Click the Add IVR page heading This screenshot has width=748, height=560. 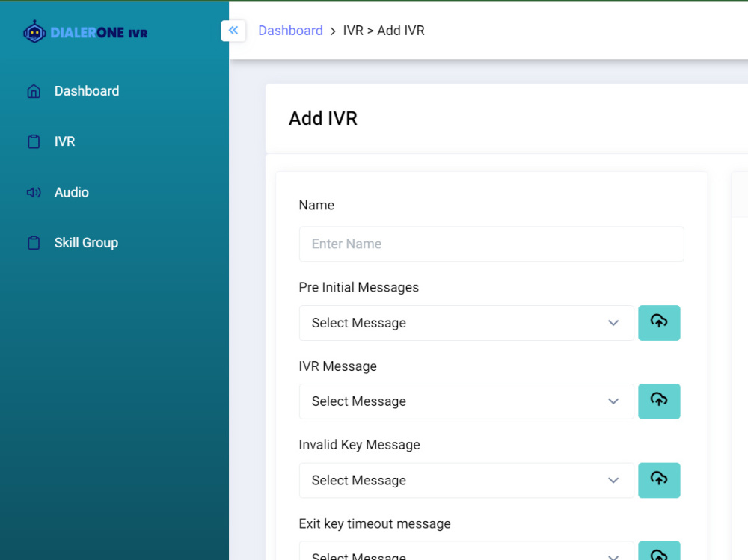[323, 118]
